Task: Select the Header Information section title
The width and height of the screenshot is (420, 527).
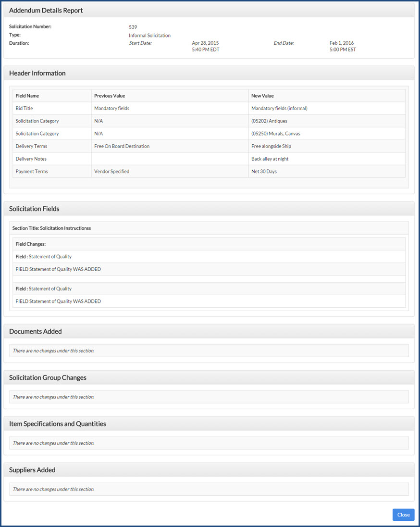Action: tap(37, 73)
